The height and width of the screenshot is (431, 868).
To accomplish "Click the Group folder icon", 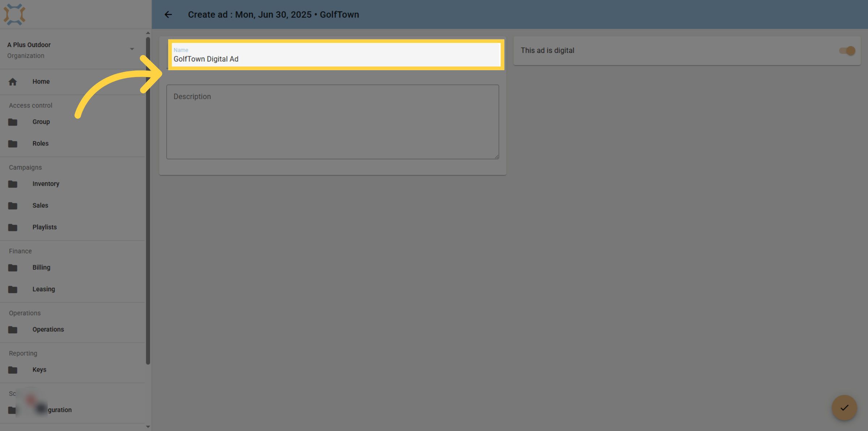I will (13, 122).
